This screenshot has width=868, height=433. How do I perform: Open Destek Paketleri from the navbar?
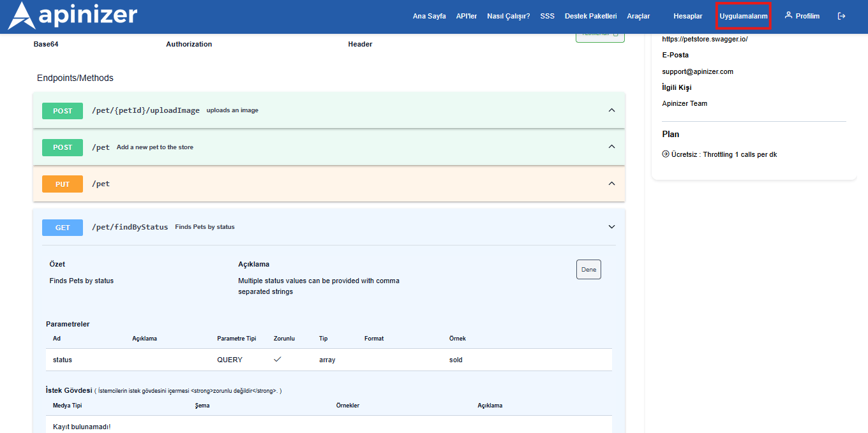click(x=591, y=16)
